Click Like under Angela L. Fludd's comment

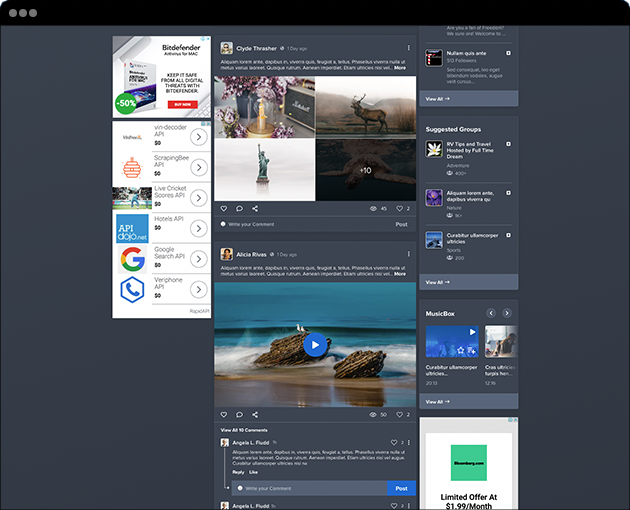[253, 472]
